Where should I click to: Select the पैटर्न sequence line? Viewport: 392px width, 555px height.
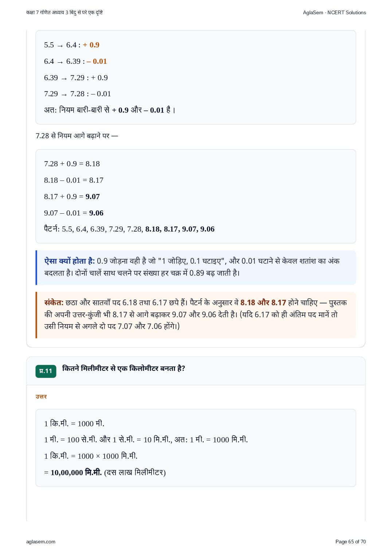pyautogui.click(x=129, y=229)
